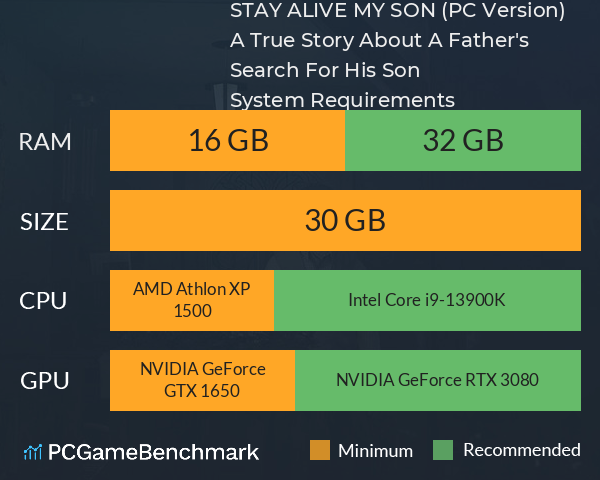Click the CPU row label
Viewport: 600px width, 480px height.
[43, 300]
